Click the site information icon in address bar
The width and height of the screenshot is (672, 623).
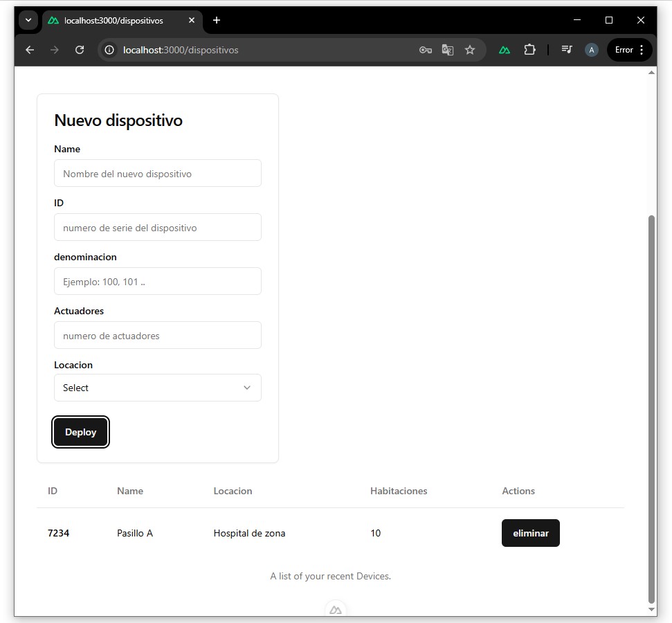tap(109, 50)
